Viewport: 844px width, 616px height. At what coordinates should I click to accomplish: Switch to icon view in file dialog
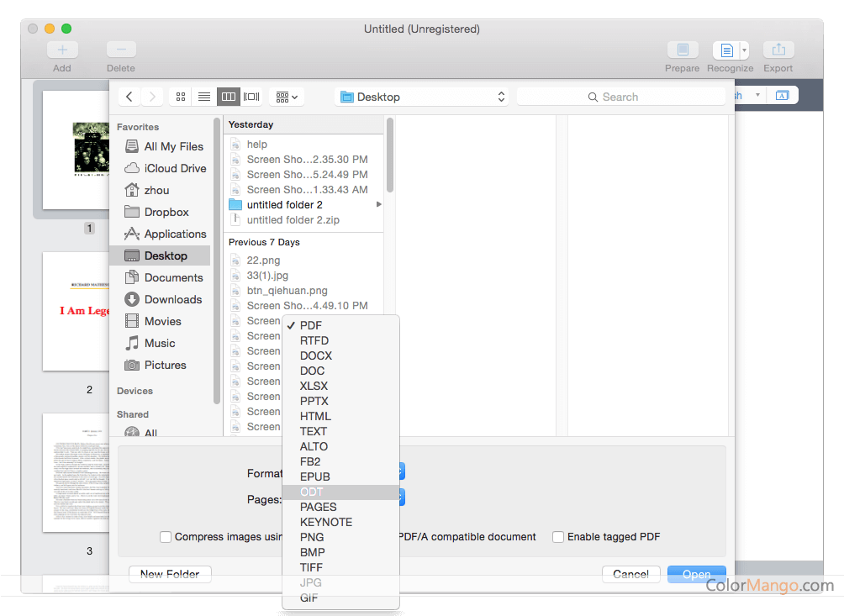coord(180,97)
